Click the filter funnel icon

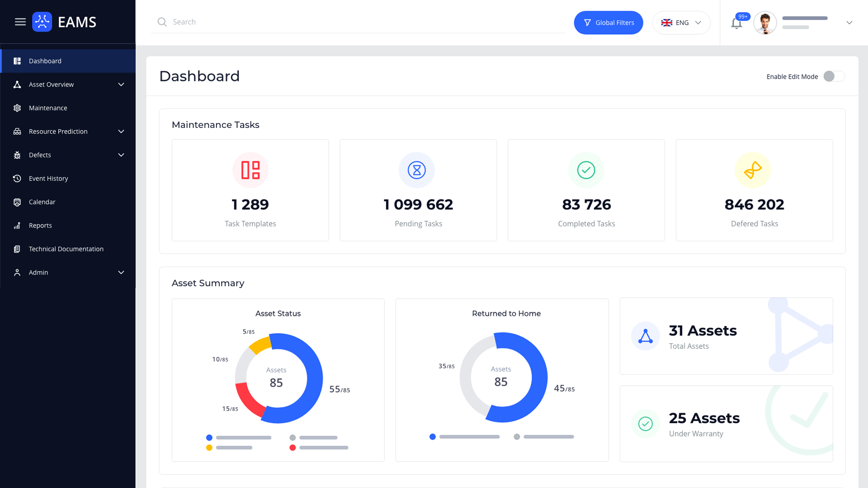(x=587, y=23)
